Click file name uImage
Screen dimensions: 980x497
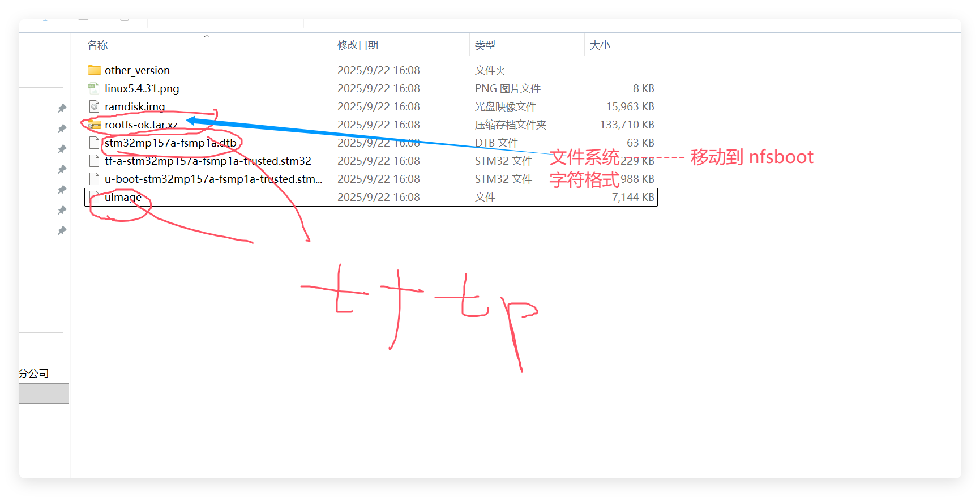[x=123, y=197]
